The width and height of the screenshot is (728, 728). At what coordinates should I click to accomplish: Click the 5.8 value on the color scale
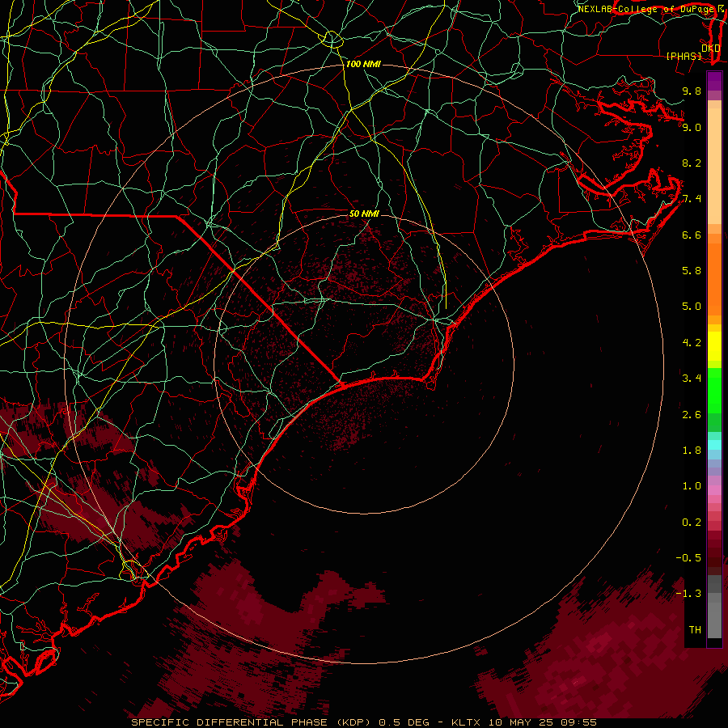[x=692, y=271]
